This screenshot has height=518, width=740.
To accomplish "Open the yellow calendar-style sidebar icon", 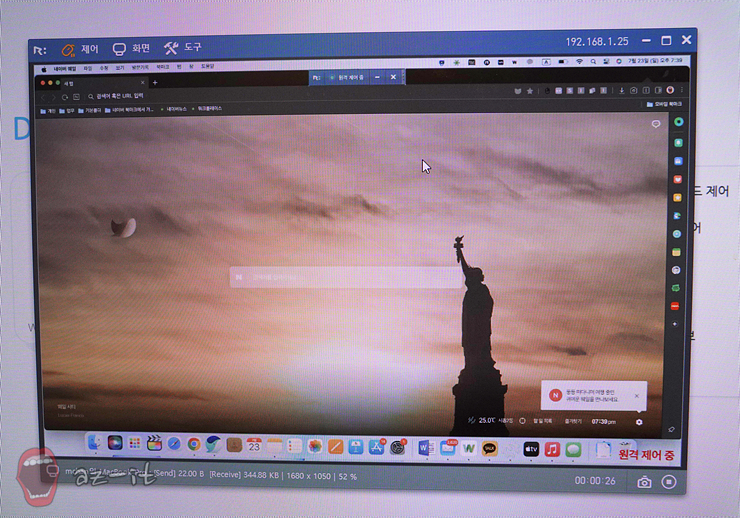I will point(676,252).
